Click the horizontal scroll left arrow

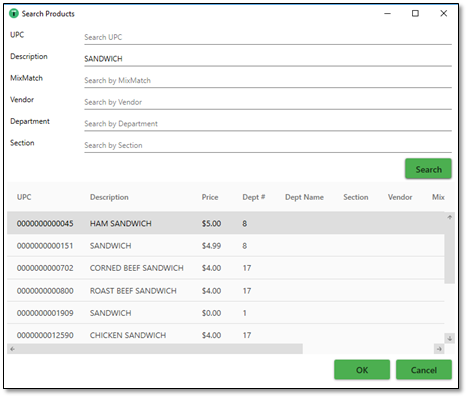click(12, 349)
